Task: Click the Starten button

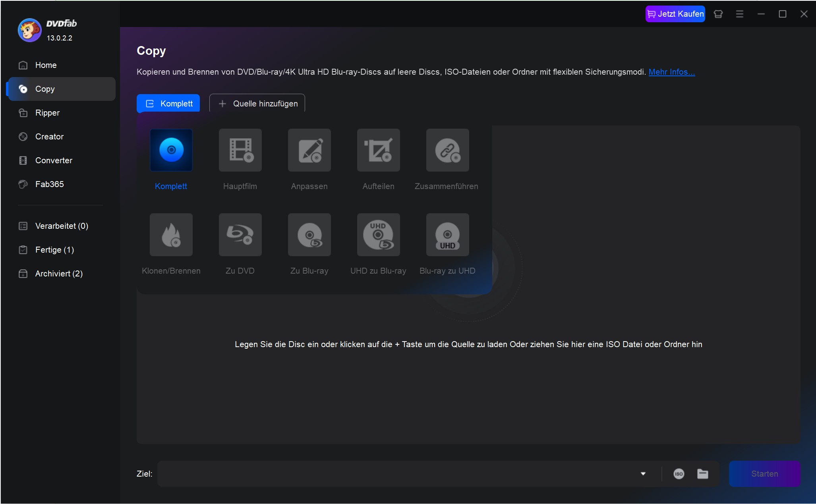Action: coord(764,474)
